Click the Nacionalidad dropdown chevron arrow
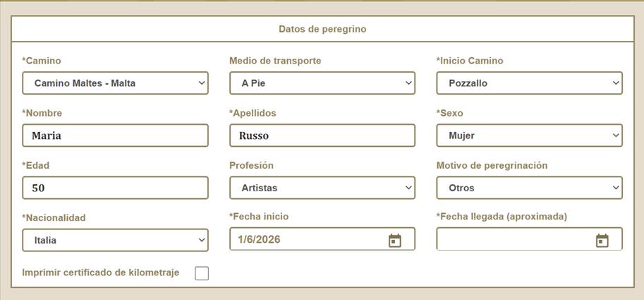Screen dimensions: 644x300 click(x=202, y=240)
